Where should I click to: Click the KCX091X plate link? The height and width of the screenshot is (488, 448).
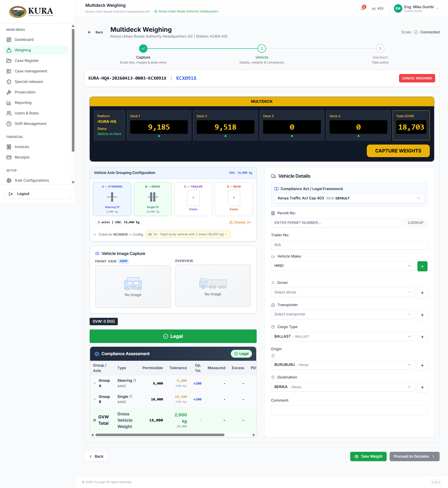point(186,78)
